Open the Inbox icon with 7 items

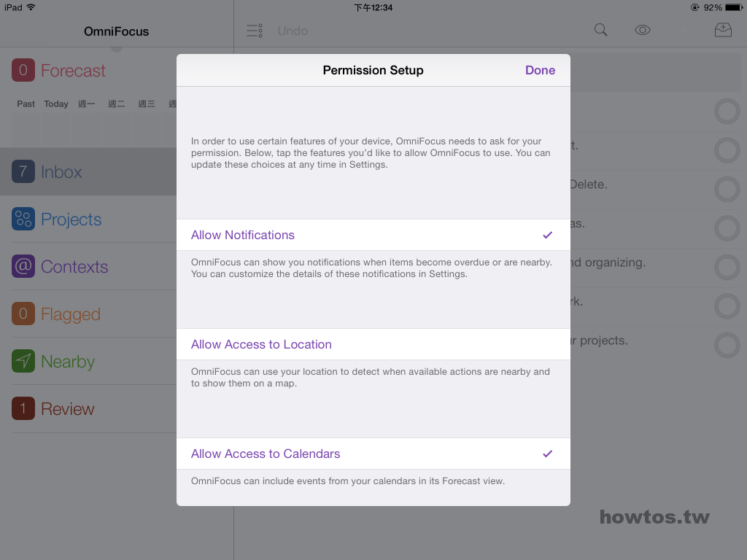click(23, 171)
